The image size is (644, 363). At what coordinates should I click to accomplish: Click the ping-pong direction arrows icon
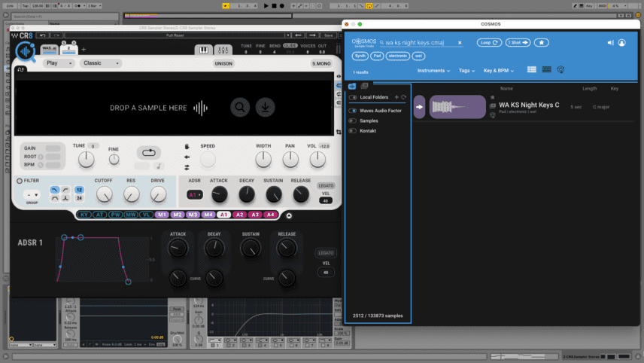187,167
